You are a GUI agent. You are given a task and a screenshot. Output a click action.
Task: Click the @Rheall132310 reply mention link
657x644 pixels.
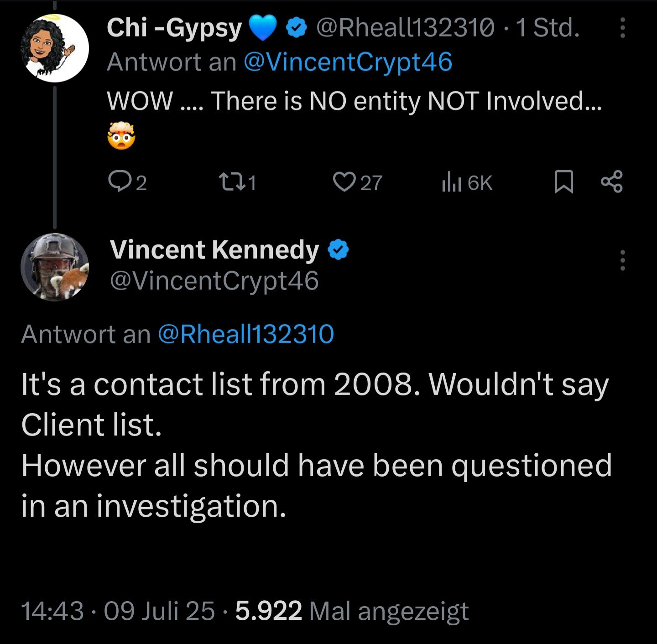click(246, 334)
